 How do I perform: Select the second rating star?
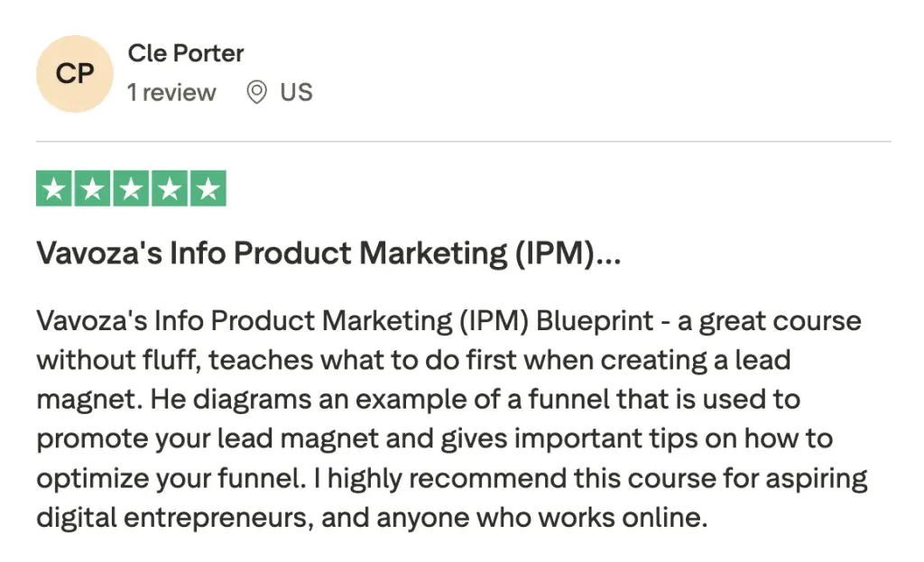93,189
